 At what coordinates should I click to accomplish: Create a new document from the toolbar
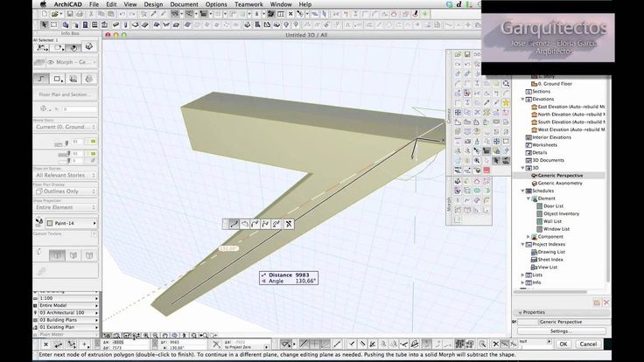coord(45,14)
